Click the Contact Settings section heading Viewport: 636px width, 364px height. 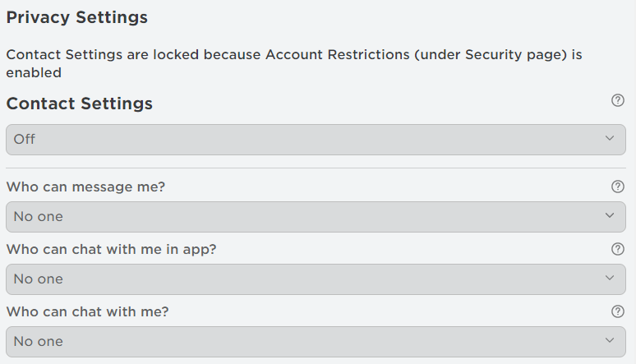[x=80, y=104]
